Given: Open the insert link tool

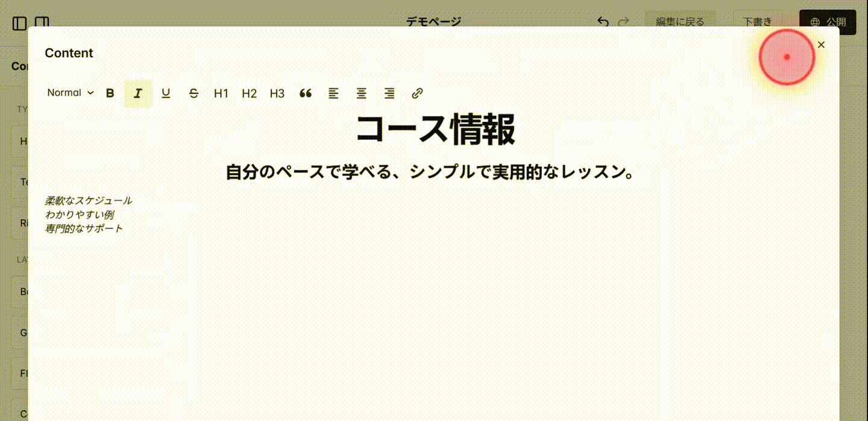Looking at the screenshot, I should pyautogui.click(x=417, y=93).
